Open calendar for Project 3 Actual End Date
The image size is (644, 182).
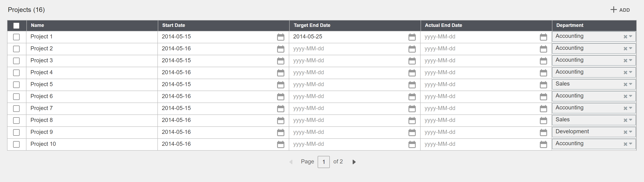pyautogui.click(x=543, y=61)
